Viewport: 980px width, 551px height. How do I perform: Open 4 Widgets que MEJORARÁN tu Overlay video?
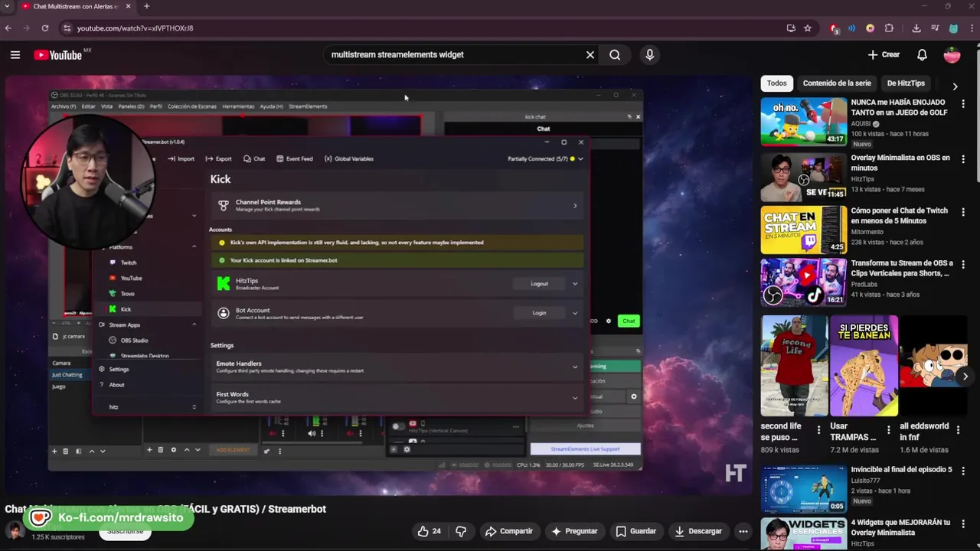point(900,527)
